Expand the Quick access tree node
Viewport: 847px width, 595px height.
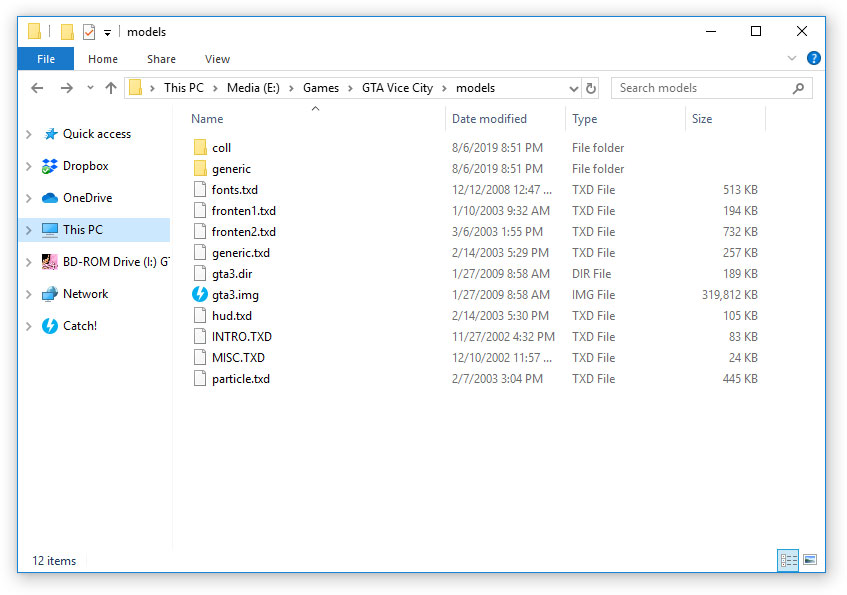coord(29,134)
